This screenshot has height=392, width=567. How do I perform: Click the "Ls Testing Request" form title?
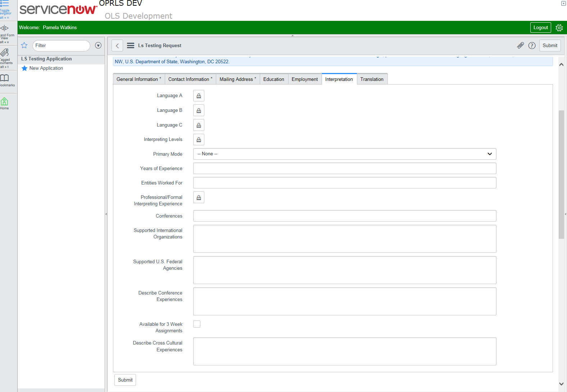pyautogui.click(x=160, y=46)
